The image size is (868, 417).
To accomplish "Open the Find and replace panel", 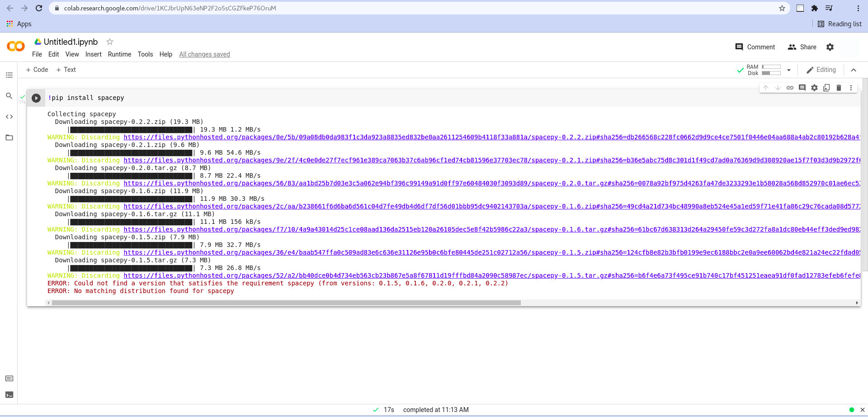I will (9, 95).
